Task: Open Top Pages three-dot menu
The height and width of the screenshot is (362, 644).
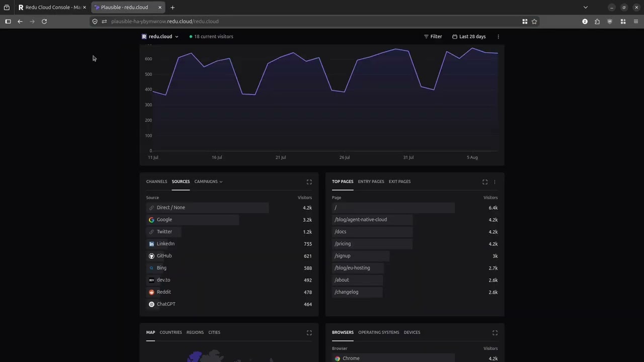Action: [x=495, y=182]
